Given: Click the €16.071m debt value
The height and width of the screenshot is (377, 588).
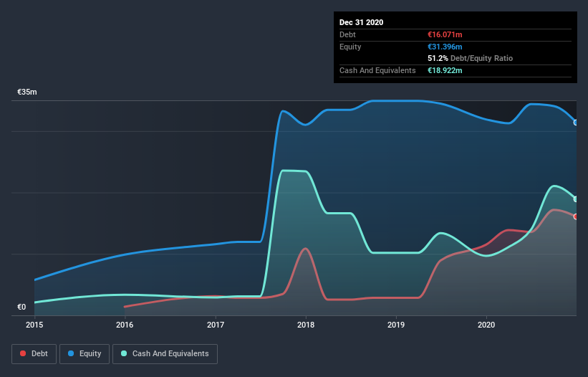Looking at the screenshot, I should (x=445, y=34).
